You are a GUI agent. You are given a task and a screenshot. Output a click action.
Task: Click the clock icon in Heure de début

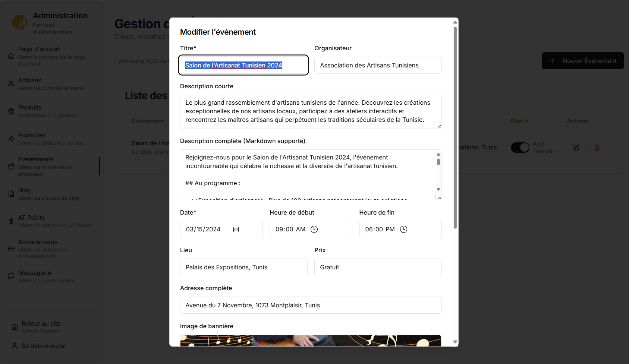(314, 230)
